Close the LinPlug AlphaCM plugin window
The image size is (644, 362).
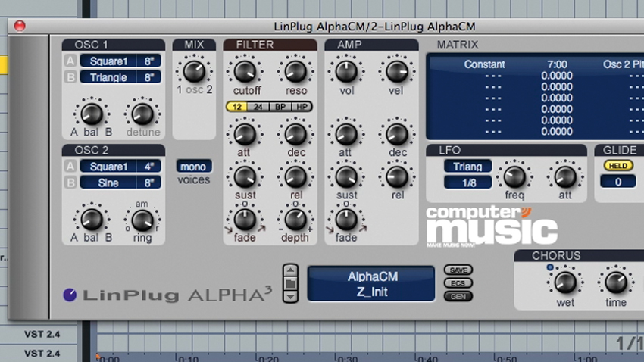[x=19, y=26]
